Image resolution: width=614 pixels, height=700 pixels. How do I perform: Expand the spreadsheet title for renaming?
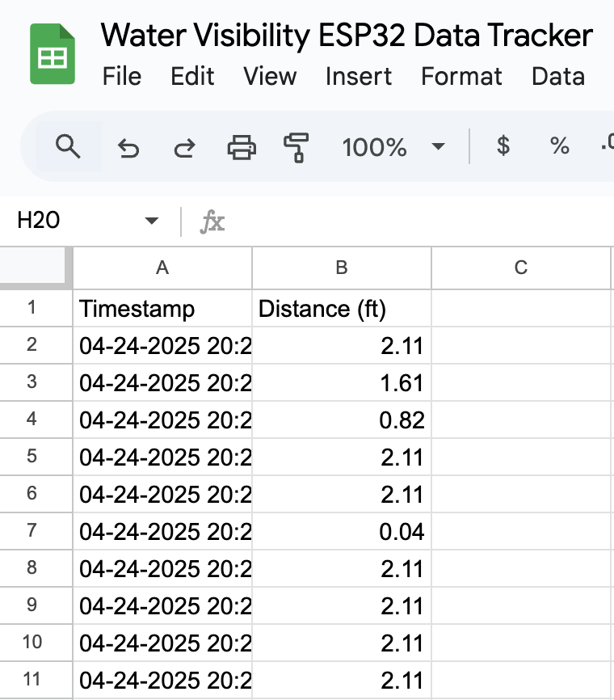tap(346, 36)
